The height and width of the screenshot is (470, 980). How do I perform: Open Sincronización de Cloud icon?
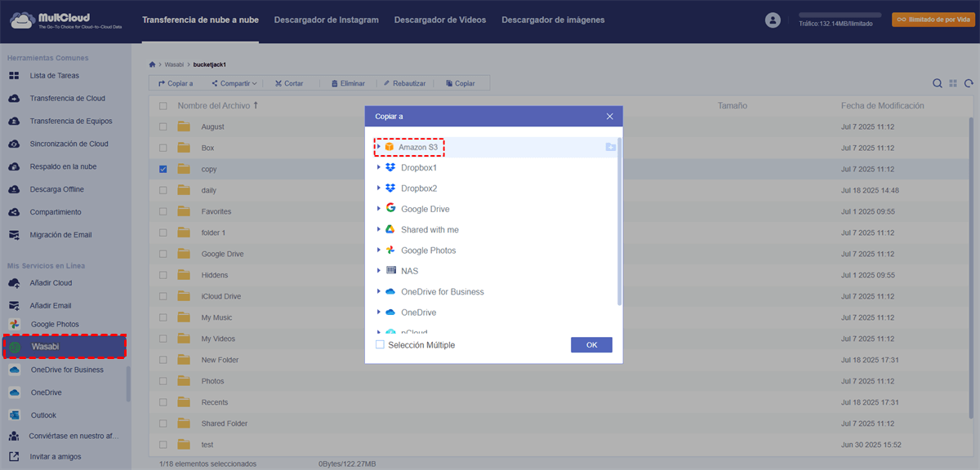coord(14,144)
